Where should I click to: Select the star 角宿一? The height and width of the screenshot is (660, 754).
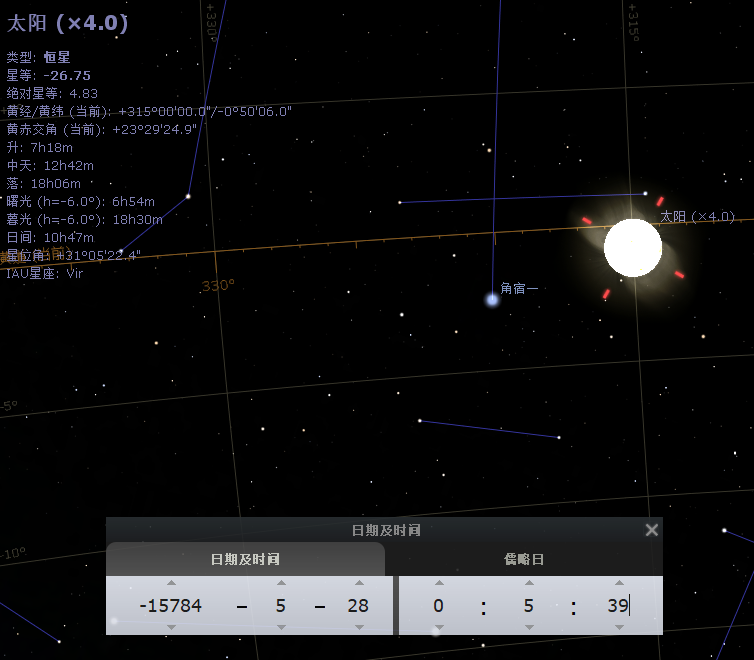(x=492, y=300)
